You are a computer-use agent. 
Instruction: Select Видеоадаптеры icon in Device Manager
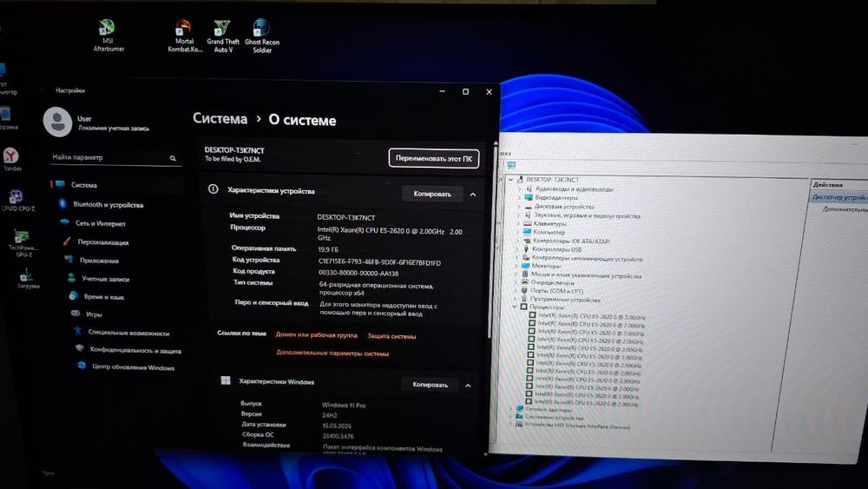pos(528,197)
